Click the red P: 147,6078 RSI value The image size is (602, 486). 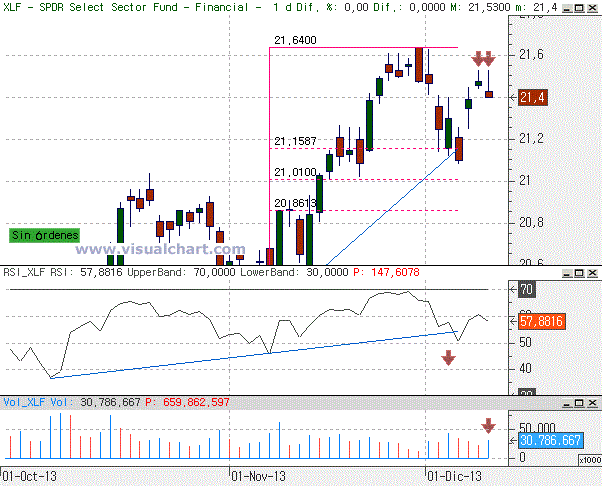pos(386,273)
